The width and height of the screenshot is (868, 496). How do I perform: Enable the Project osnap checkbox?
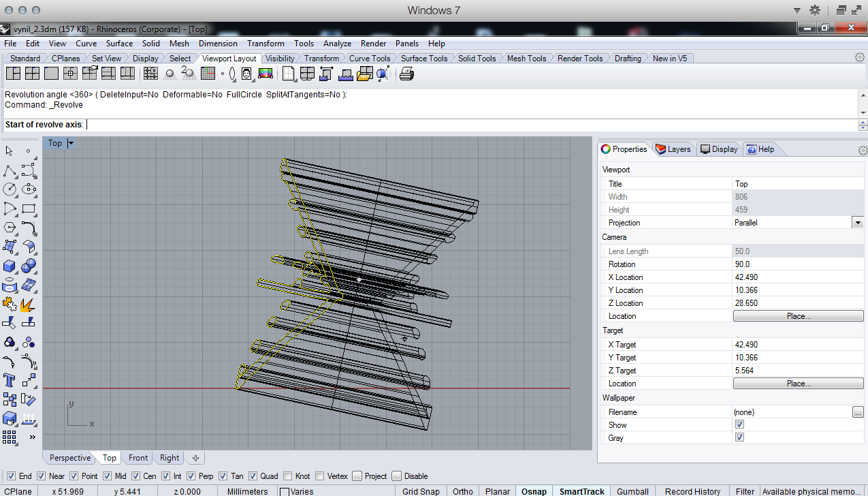coord(357,476)
